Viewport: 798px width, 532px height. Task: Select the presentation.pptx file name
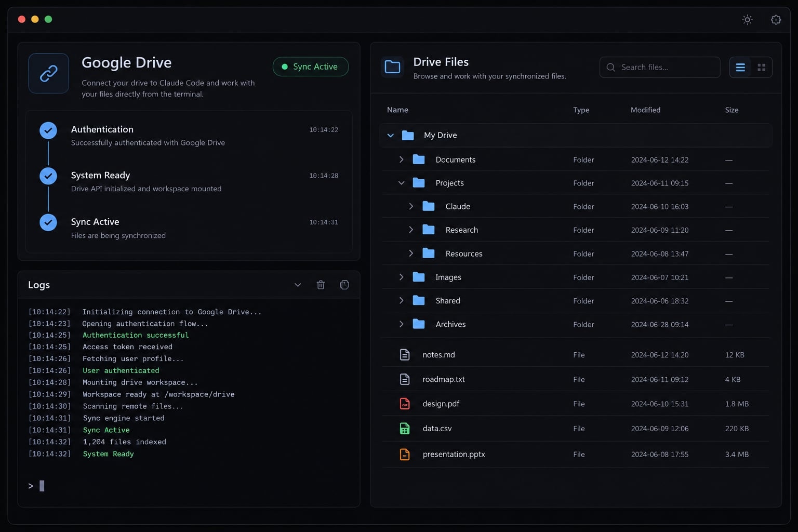(x=454, y=455)
